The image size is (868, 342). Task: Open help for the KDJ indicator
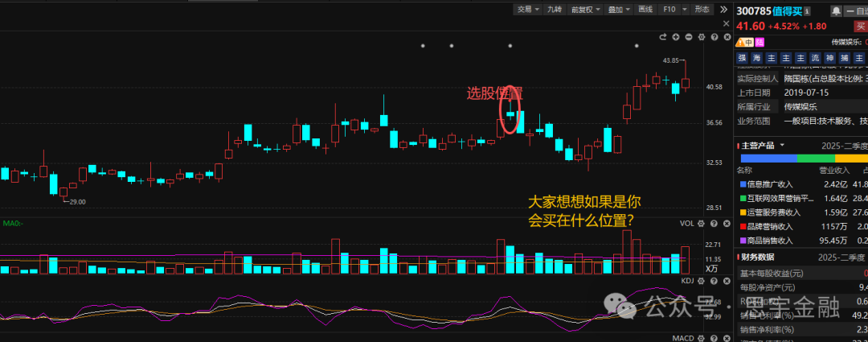pos(714,282)
